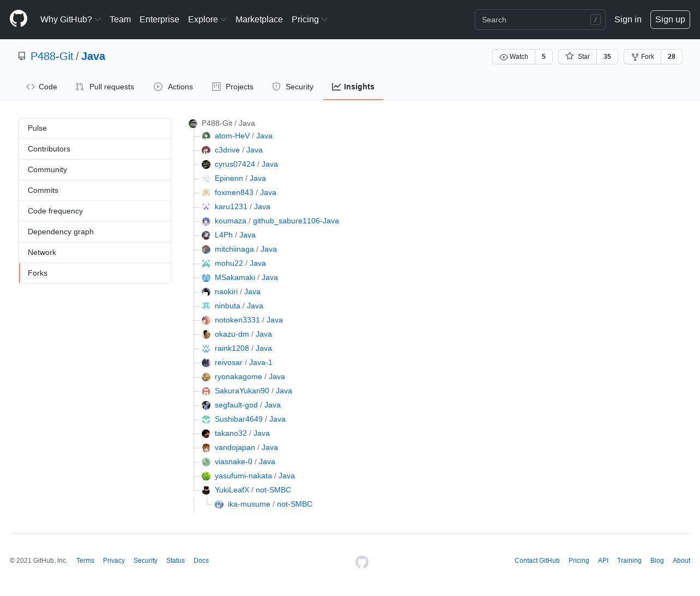Open Code frequency in the sidebar
The image size is (700, 596).
tap(95, 211)
